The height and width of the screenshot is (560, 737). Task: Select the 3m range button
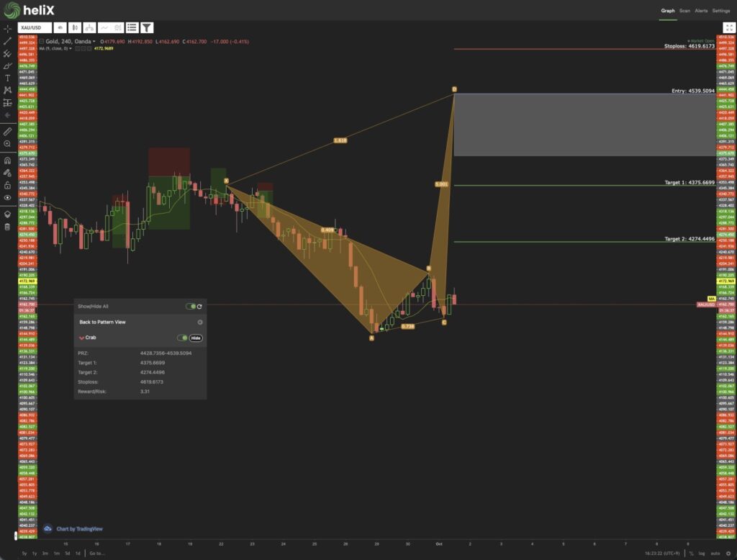[x=45, y=554]
